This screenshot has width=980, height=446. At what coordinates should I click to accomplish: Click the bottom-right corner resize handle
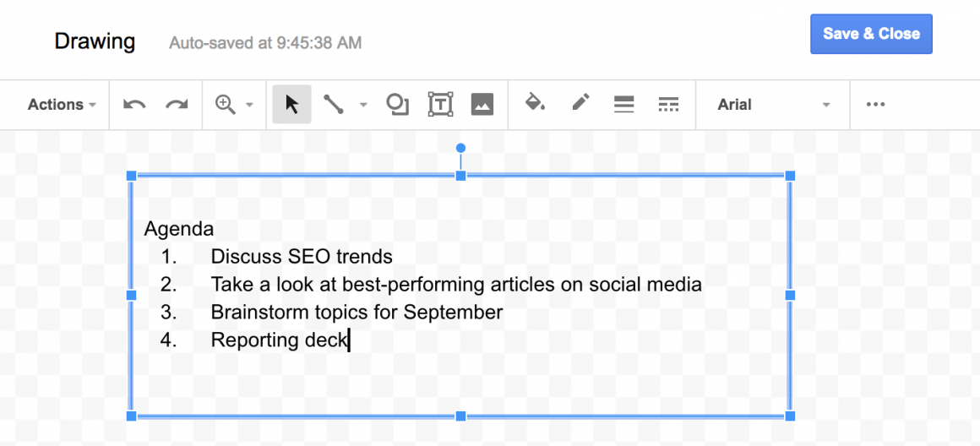pos(790,416)
